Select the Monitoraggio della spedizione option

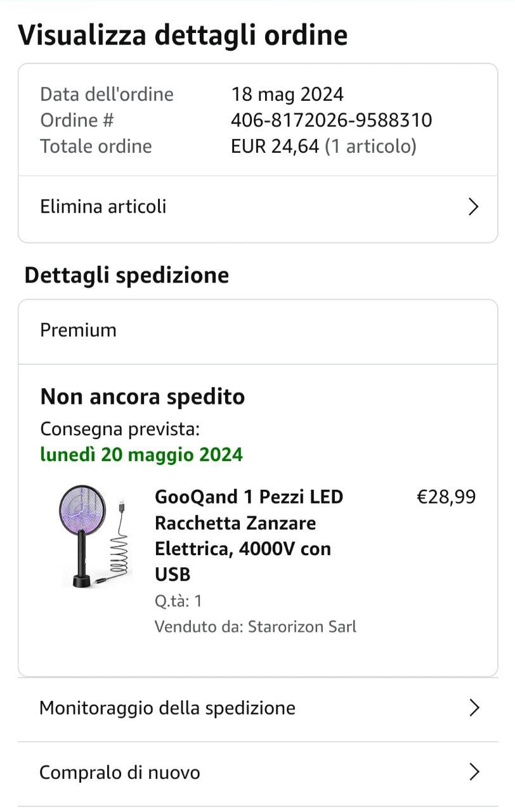(x=167, y=708)
